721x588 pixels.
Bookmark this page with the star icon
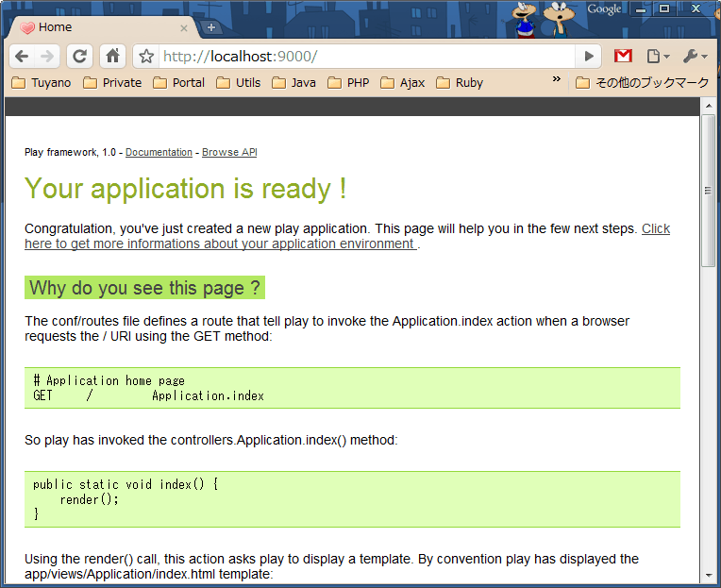click(146, 57)
